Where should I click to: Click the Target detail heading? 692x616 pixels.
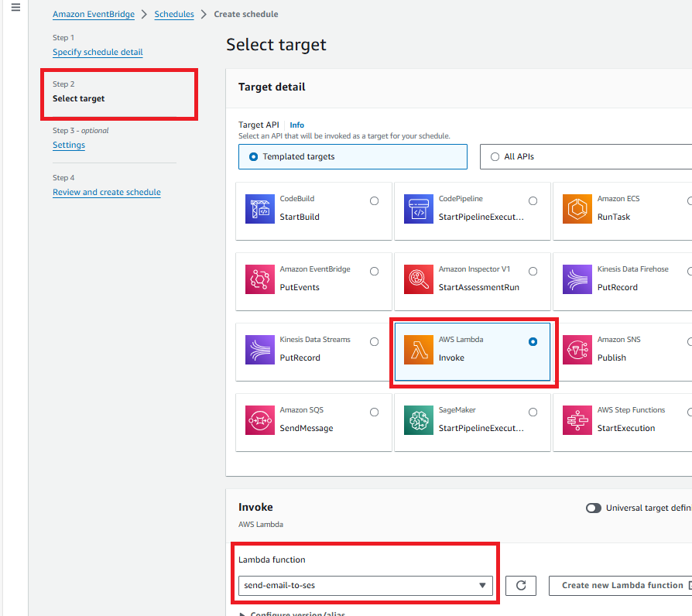coord(272,87)
